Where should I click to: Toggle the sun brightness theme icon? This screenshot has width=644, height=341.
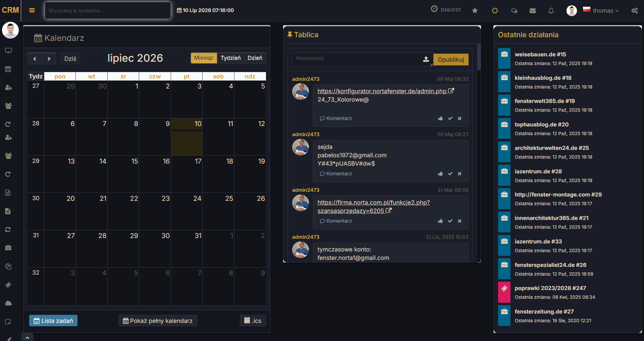click(495, 11)
